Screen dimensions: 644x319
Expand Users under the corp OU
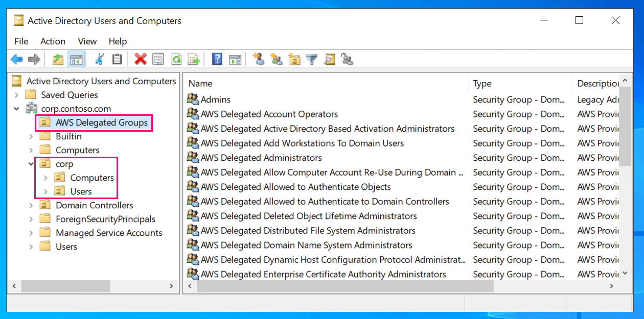[46, 191]
